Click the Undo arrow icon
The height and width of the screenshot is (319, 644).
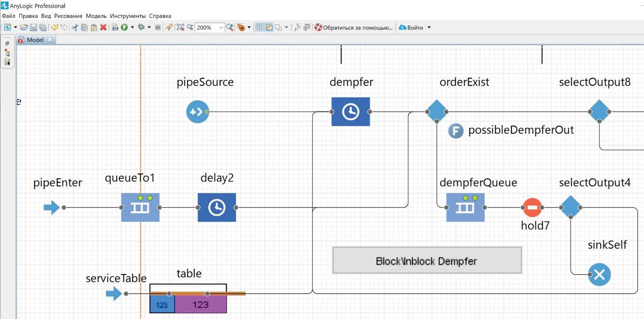(55, 27)
